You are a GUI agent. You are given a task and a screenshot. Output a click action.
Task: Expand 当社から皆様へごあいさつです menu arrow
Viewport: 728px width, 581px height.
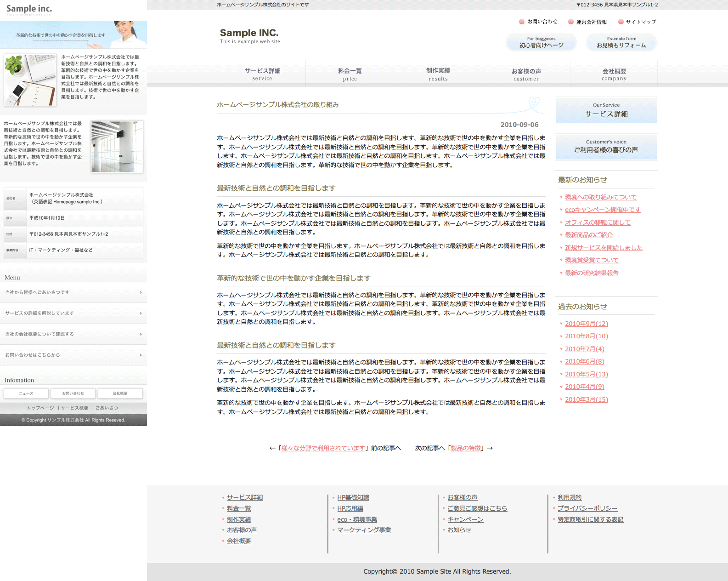(x=141, y=292)
